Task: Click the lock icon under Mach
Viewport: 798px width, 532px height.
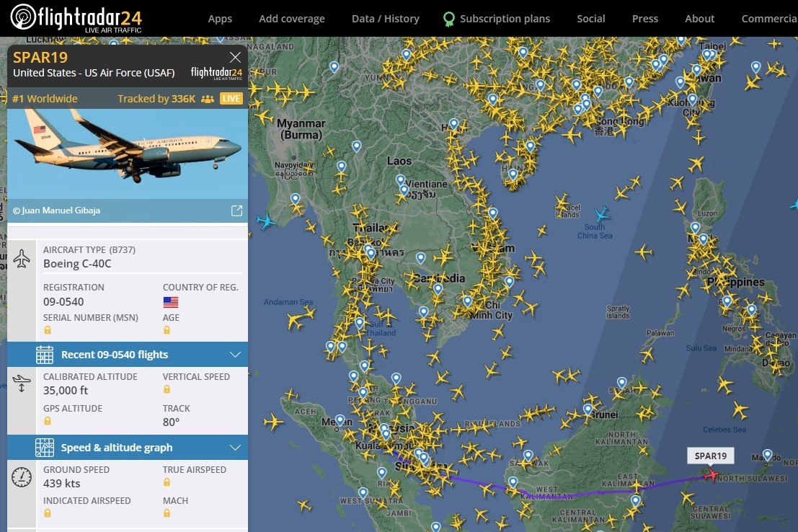Action: point(167,513)
